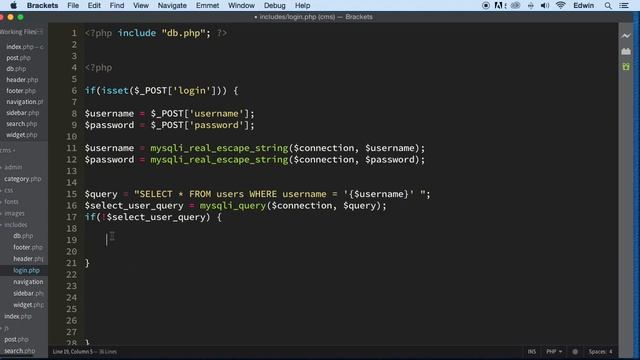This screenshot has height=360, width=640.
Task: Toggle INS insert mode in status bar
Action: click(531, 351)
